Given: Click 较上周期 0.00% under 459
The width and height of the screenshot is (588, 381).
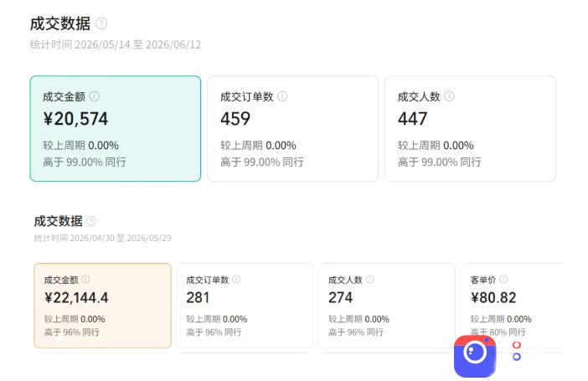Looking at the screenshot, I should click(x=258, y=145).
